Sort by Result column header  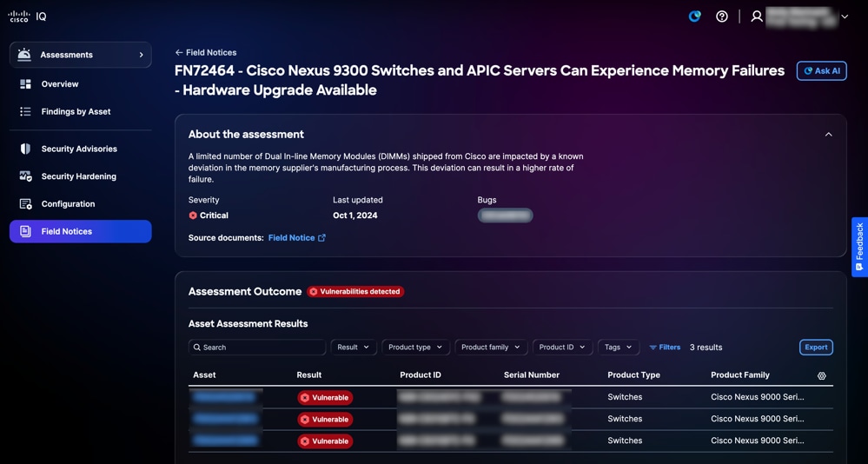coord(309,375)
